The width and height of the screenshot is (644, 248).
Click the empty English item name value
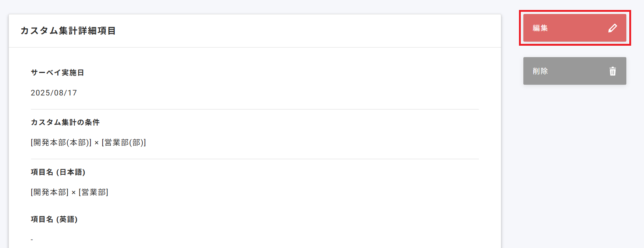click(31, 238)
